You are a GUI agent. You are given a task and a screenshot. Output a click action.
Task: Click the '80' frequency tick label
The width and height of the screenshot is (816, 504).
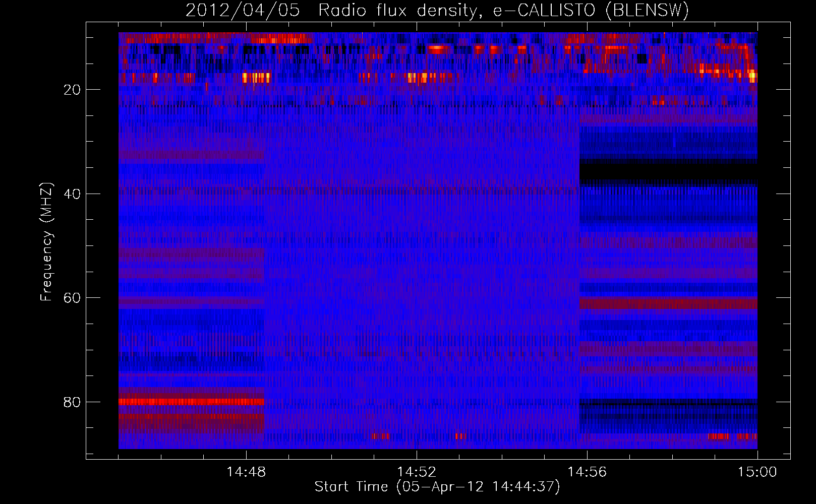click(x=72, y=402)
